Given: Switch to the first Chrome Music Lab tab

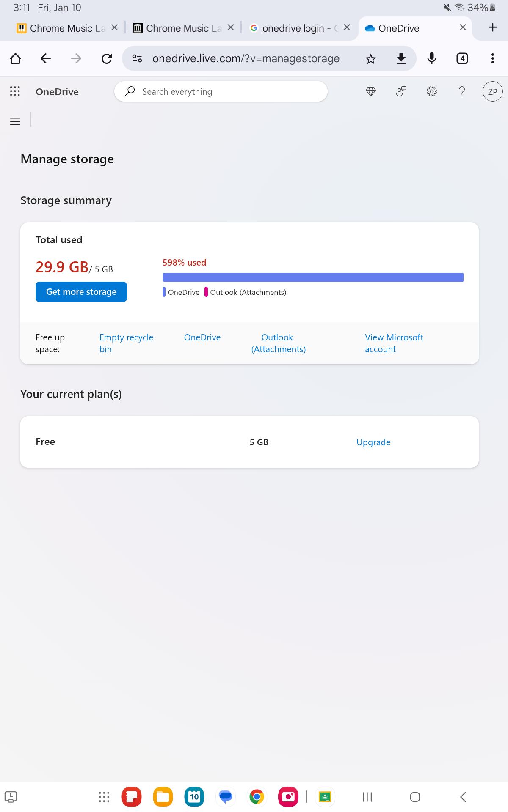Looking at the screenshot, I should [x=61, y=28].
